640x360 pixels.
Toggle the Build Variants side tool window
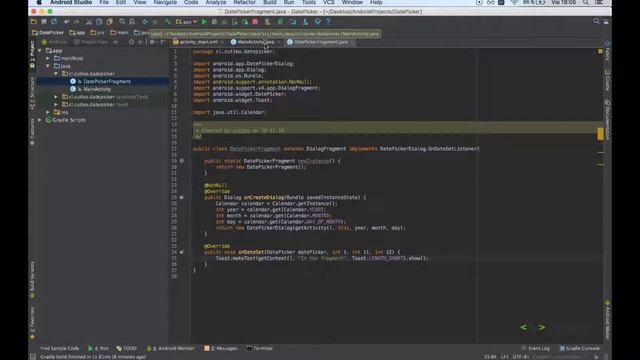[32, 280]
